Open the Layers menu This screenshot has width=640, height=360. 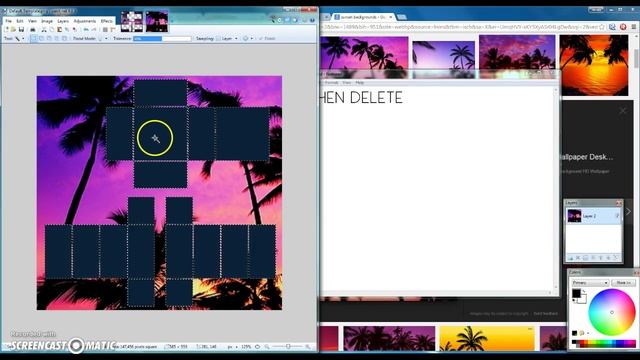(x=63, y=21)
